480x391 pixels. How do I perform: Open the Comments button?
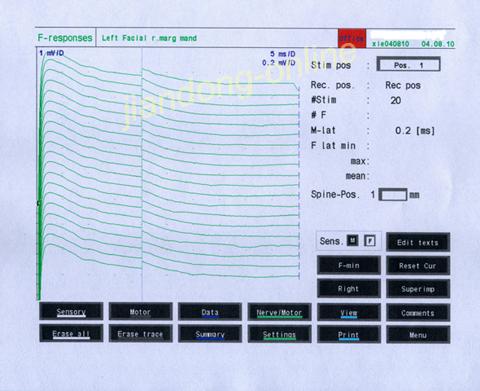tap(418, 313)
